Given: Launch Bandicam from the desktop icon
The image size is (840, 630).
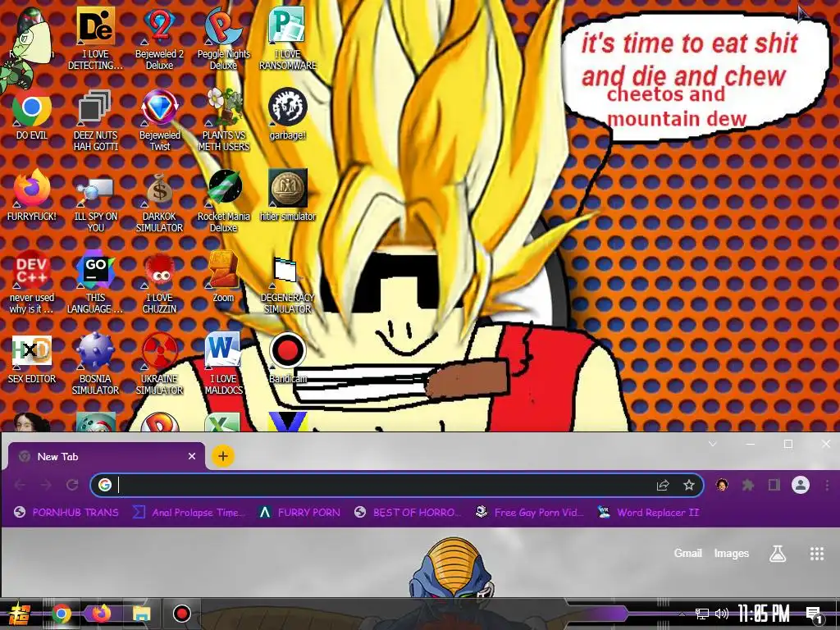Looking at the screenshot, I should (288, 358).
